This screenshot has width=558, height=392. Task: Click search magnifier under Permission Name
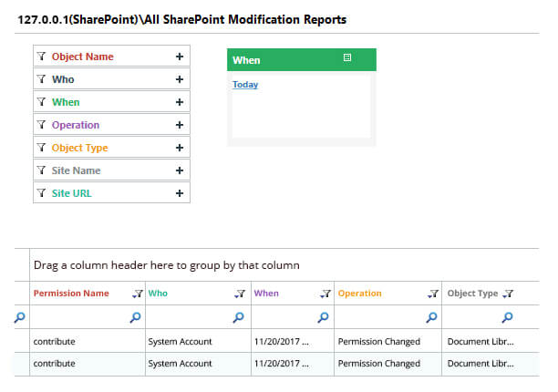click(x=135, y=317)
